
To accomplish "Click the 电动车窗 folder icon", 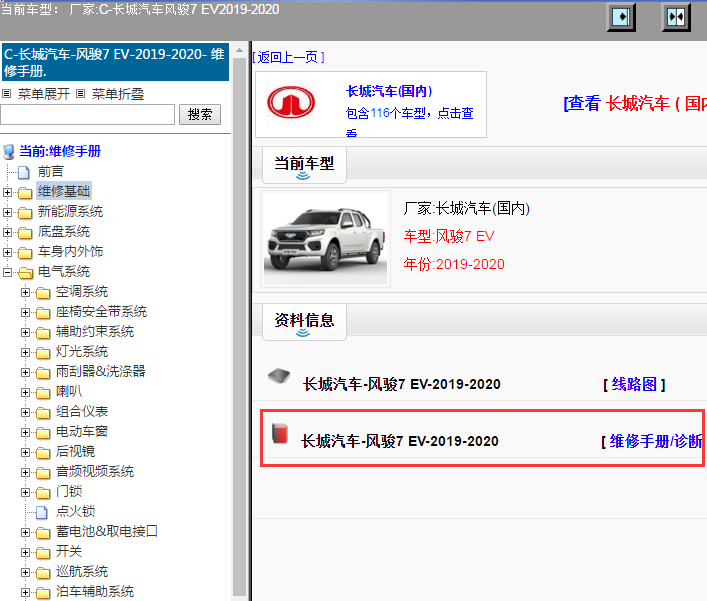I will click(43, 432).
